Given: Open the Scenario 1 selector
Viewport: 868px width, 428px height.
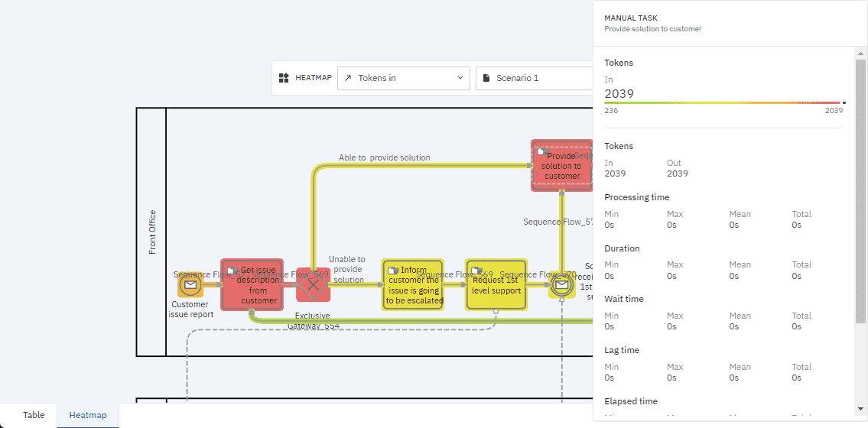Looking at the screenshot, I should pos(535,78).
